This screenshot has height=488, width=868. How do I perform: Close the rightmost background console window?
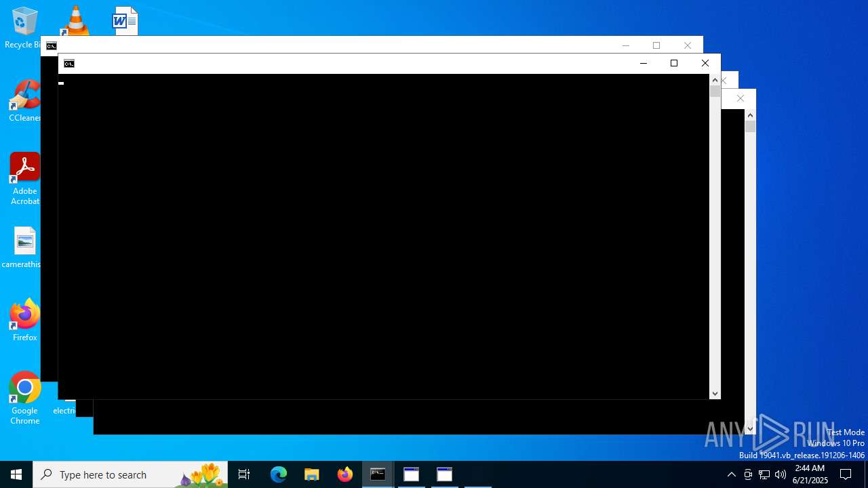[x=741, y=98]
